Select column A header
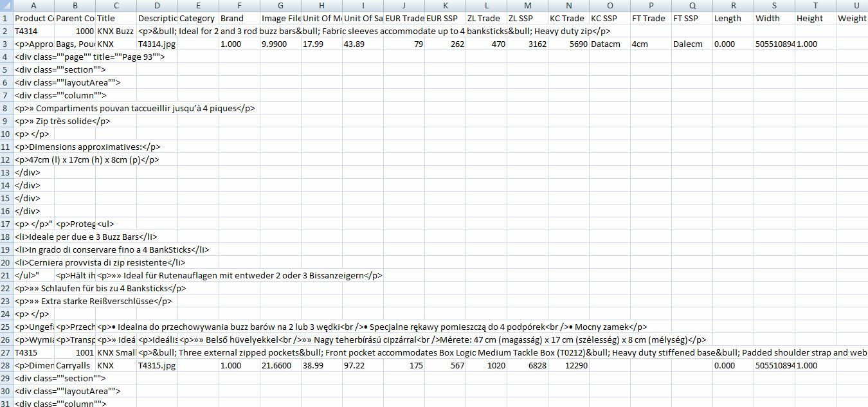 click(x=33, y=6)
